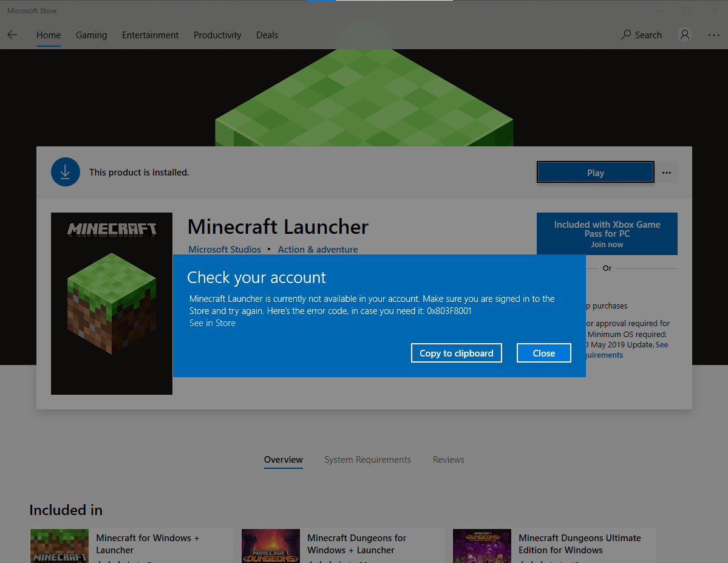Click the Play button

(x=596, y=172)
